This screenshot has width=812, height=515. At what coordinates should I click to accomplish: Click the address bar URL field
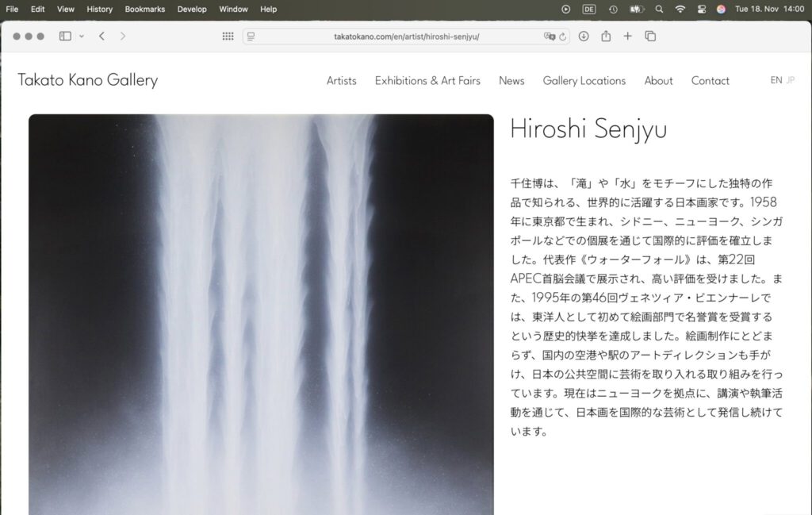406,37
